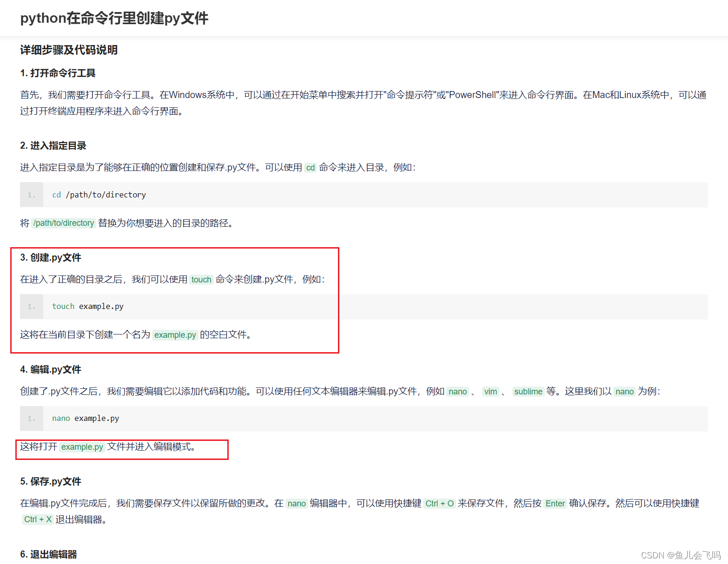Screen dimensions: 728x564
Task: Click the vim inline code tag
Action: pos(490,392)
